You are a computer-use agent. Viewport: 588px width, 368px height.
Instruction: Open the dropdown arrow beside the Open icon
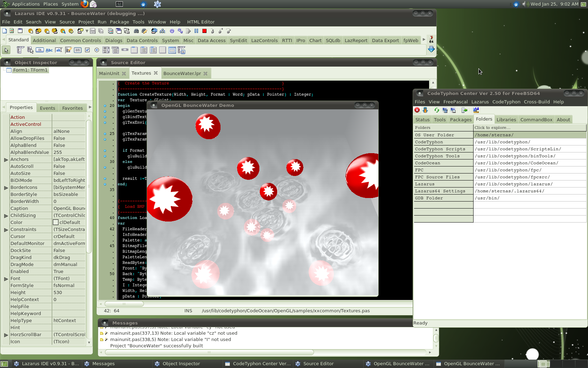click(x=87, y=31)
